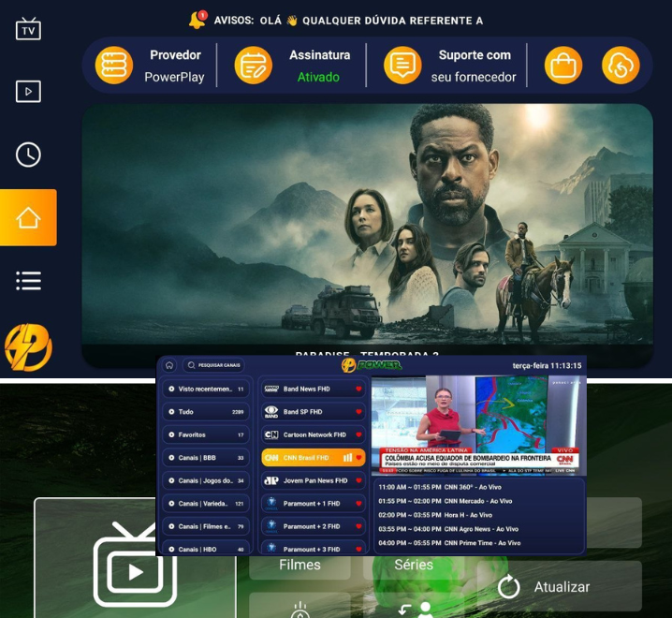The width and height of the screenshot is (672, 618).
Task: Toggle favorite heart on Band News FHD
Action: pos(358,389)
